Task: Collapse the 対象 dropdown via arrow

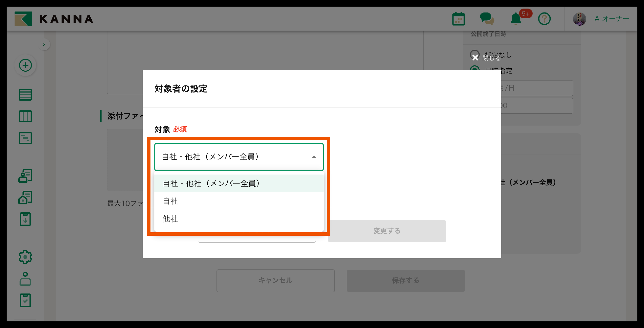Action: pyautogui.click(x=314, y=157)
